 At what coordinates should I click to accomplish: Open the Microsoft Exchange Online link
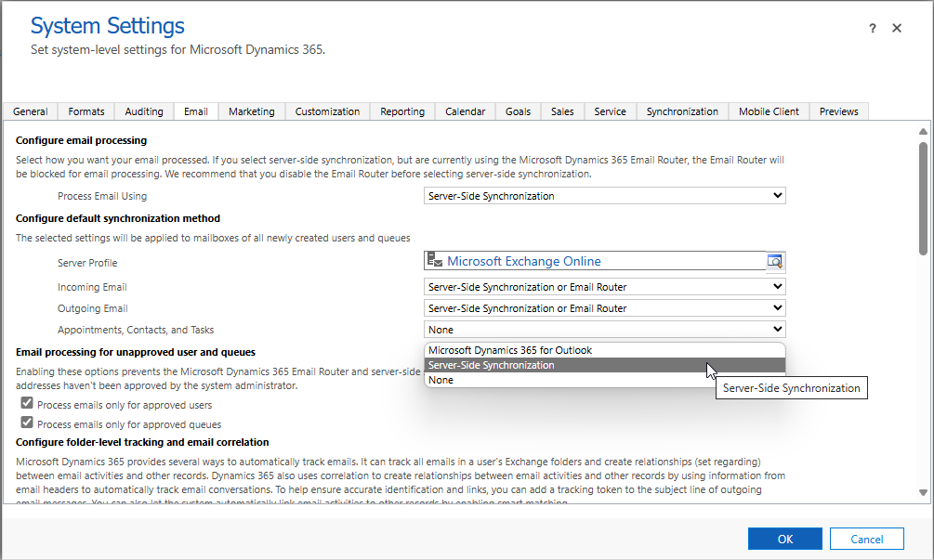(x=523, y=261)
